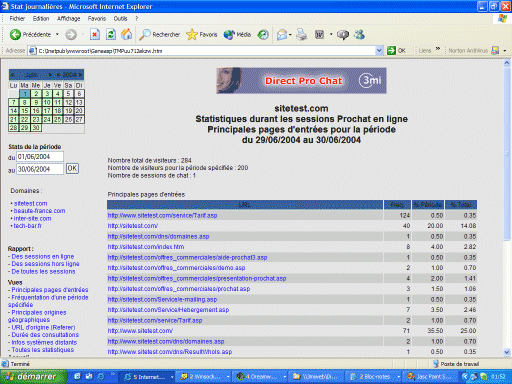Viewport: 512px width, 384px height.
Task: Switch to the Bloc-notes taskbar group
Action: pos(374,377)
